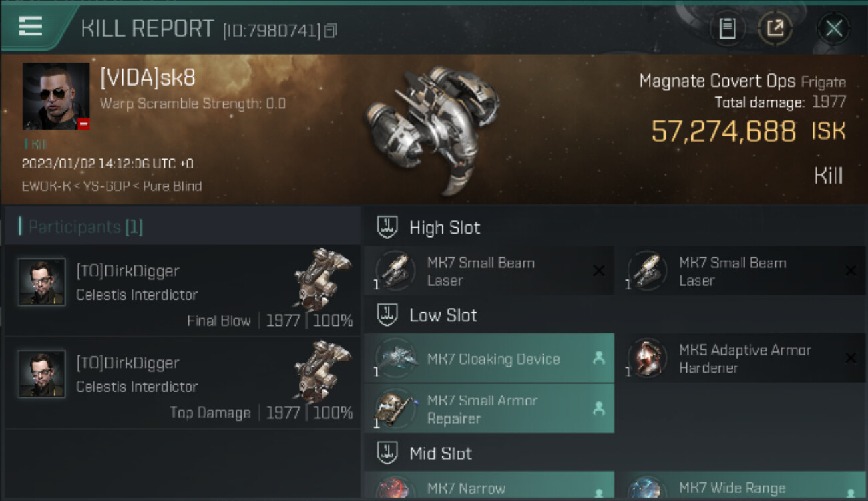Viewport: 868px width, 501px height.
Task: Share the kill report externally
Action: coord(775,28)
